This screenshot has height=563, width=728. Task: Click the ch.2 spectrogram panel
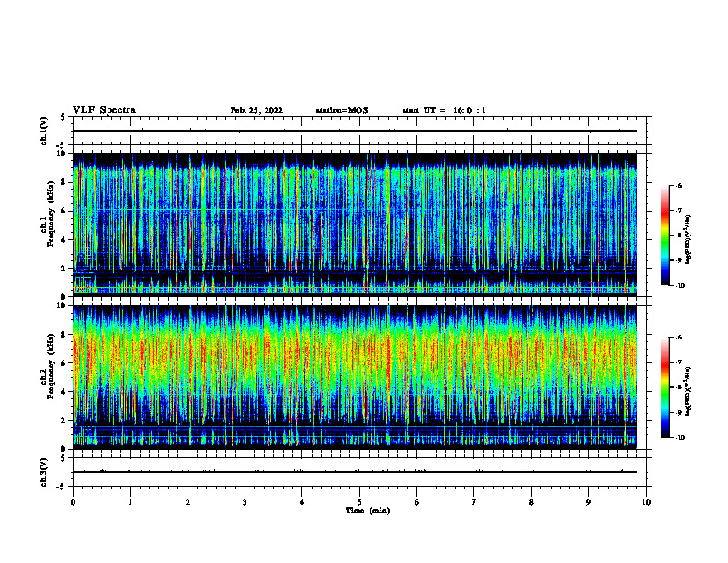click(x=355, y=377)
